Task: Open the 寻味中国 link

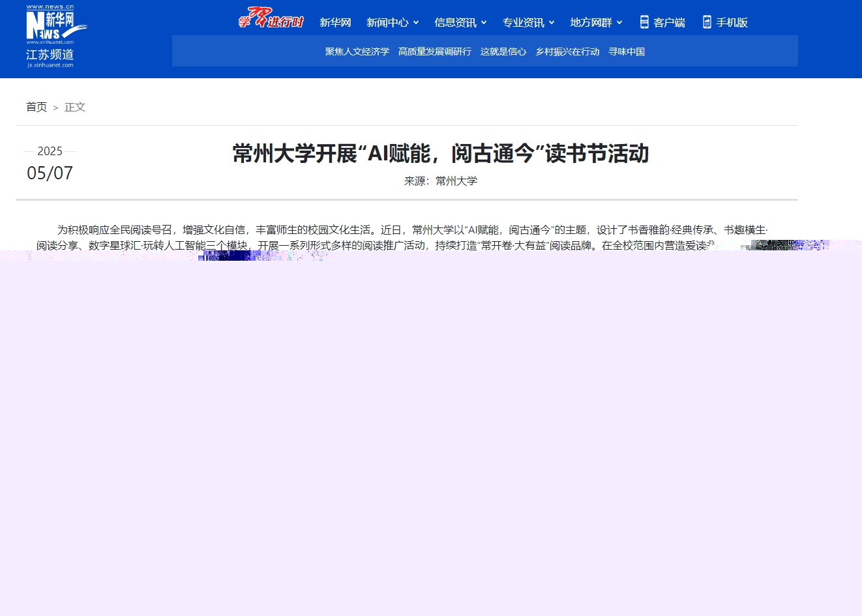Action: point(627,51)
